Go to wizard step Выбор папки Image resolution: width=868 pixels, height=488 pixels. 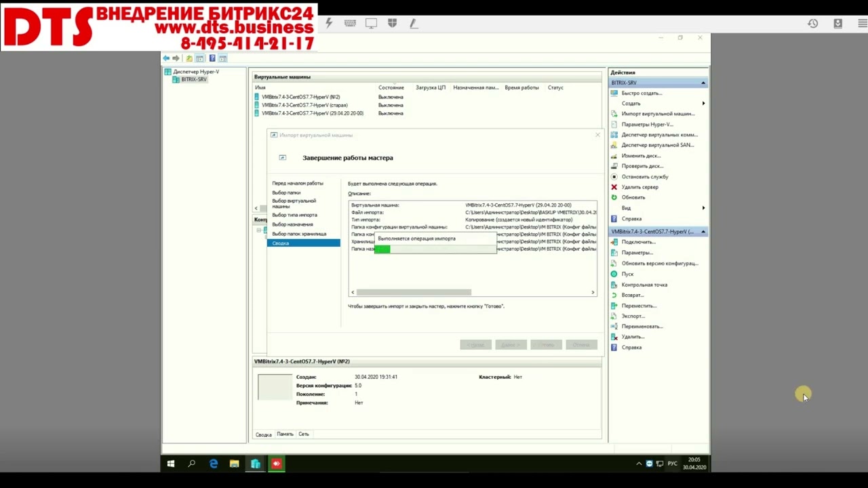pos(286,192)
